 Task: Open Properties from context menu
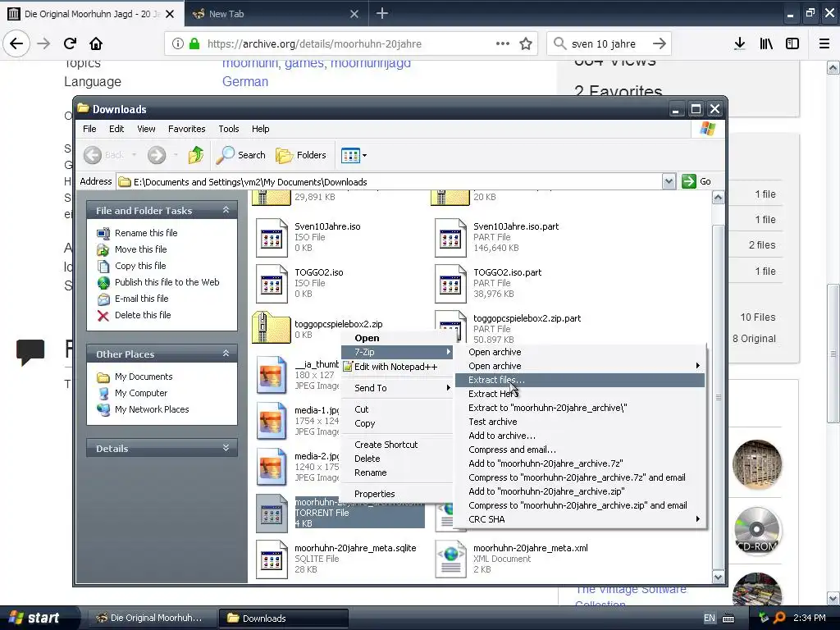coord(398,493)
